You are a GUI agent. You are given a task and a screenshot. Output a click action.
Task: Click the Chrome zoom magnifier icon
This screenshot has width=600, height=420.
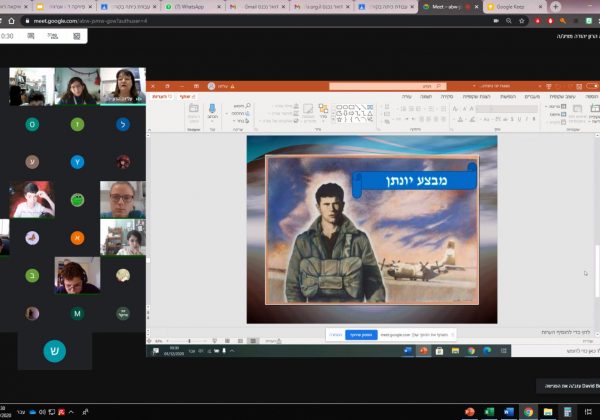click(x=509, y=21)
